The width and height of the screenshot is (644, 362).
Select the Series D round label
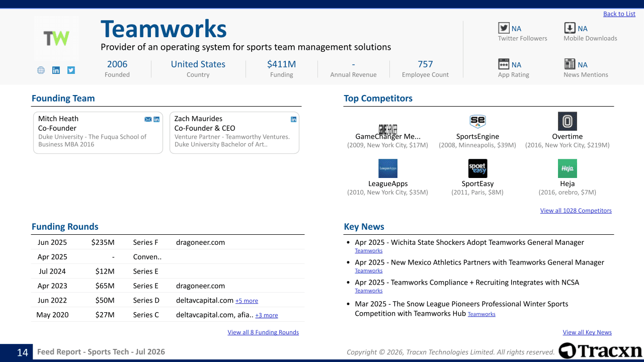(146, 301)
